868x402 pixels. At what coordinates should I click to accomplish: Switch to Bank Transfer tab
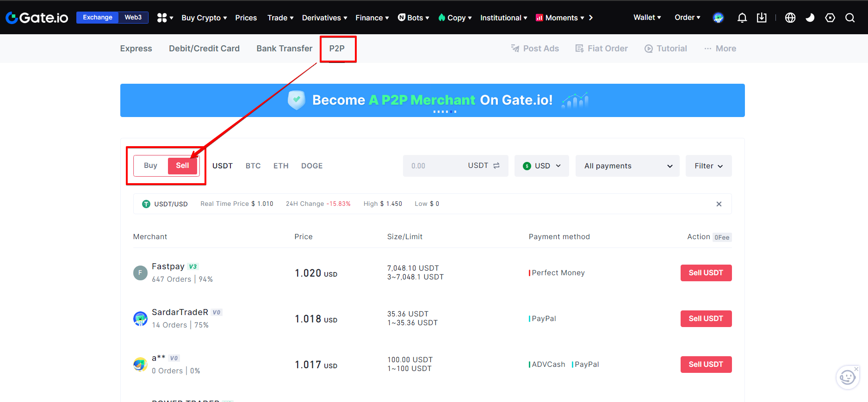(x=285, y=49)
